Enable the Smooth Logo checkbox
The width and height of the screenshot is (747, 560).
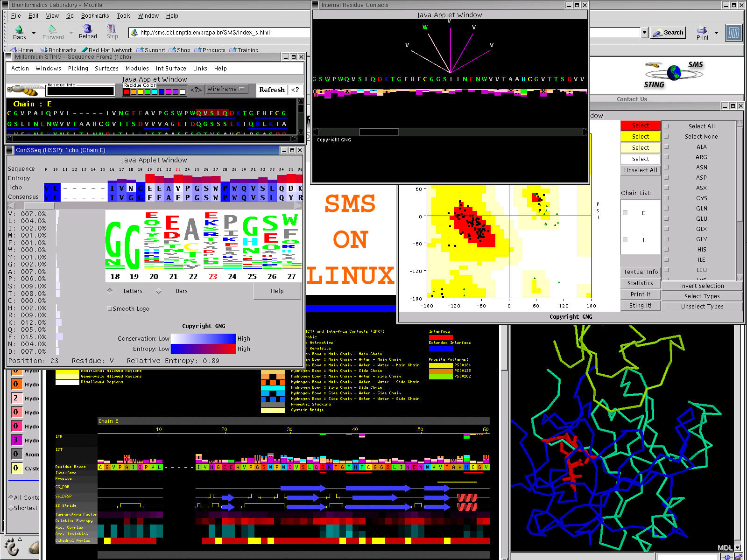[110, 308]
